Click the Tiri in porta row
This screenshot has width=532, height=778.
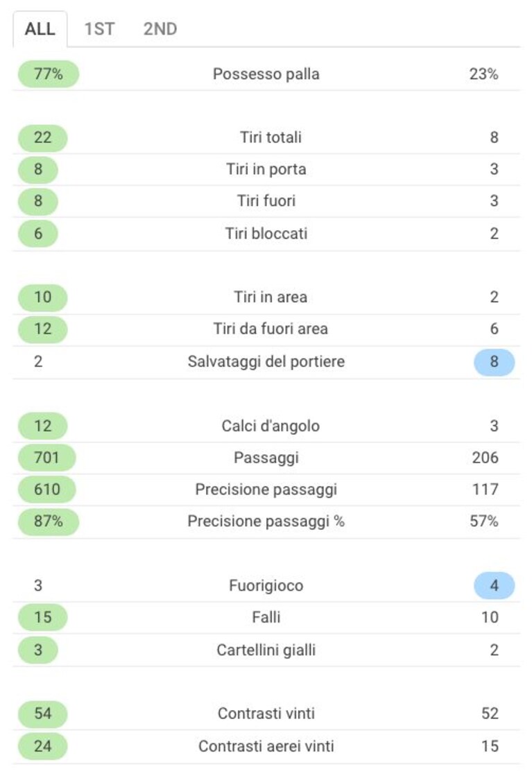(266, 169)
